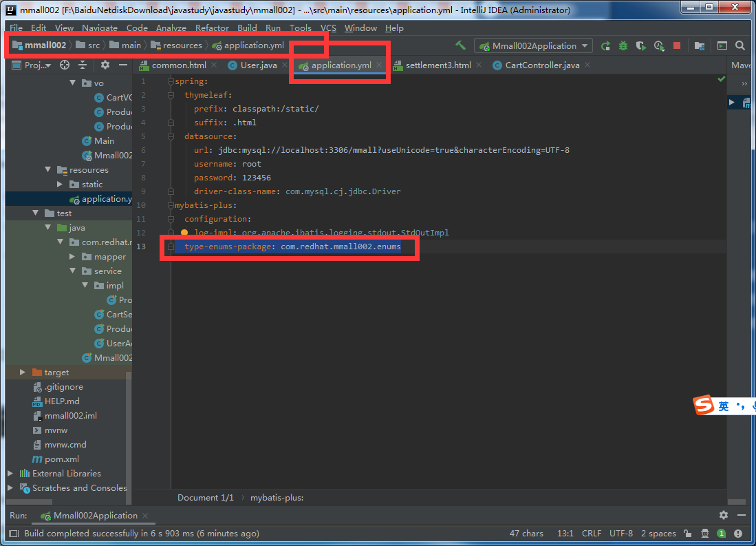
Task: Open the VCS menu
Action: coord(328,28)
